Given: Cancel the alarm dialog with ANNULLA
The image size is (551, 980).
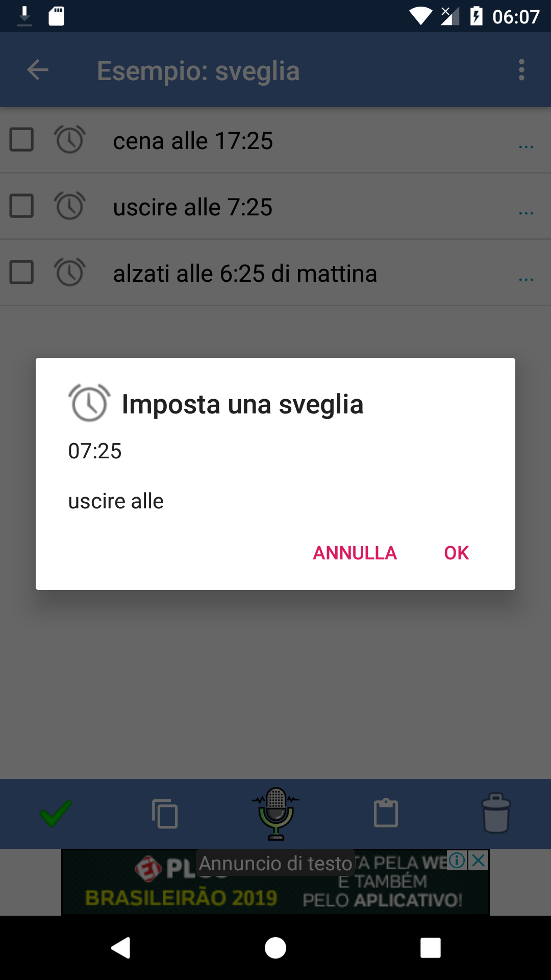Looking at the screenshot, I should pyautogui.click(x=355, y=553).
